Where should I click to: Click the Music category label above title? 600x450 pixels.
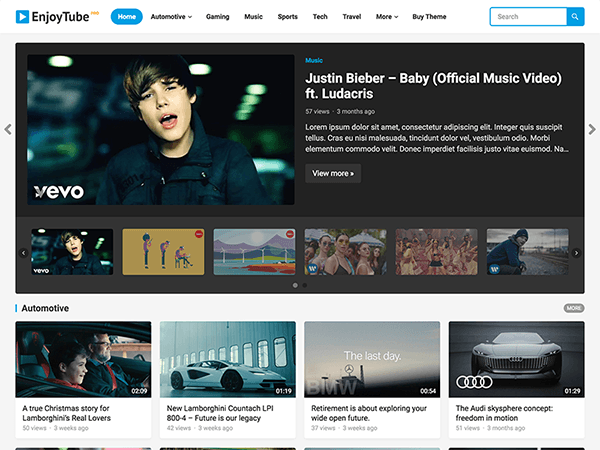pos(314,61)
